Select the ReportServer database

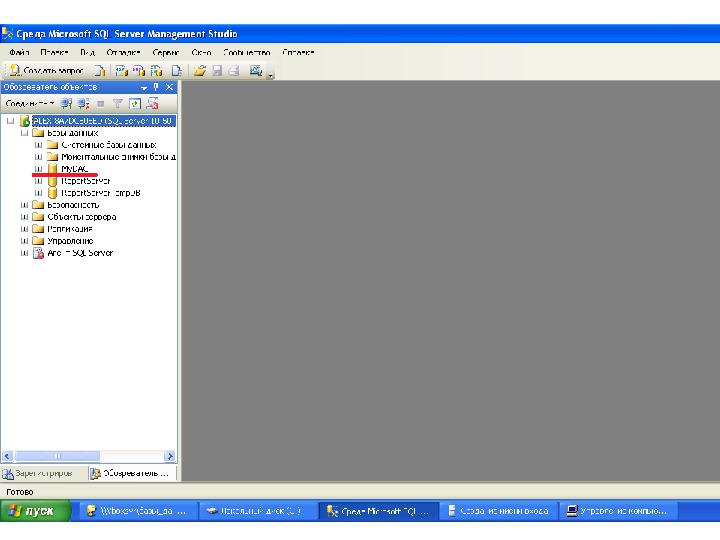86,181
